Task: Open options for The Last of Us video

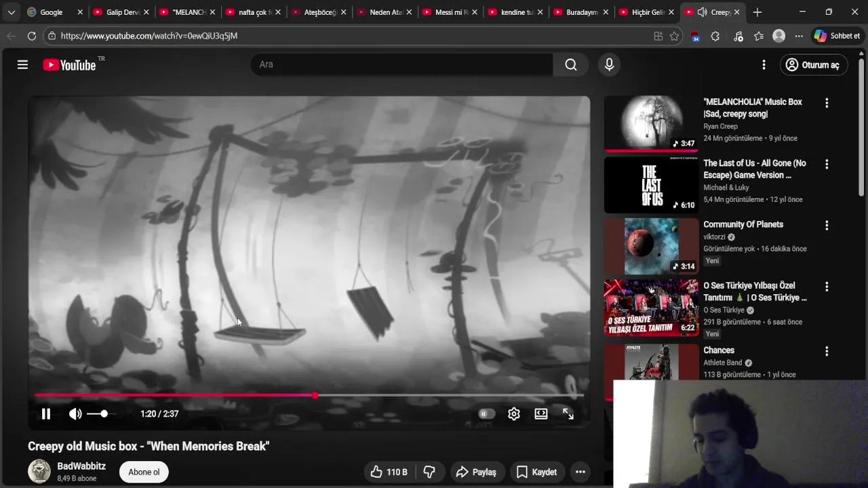Action: [x=826, y=164]
